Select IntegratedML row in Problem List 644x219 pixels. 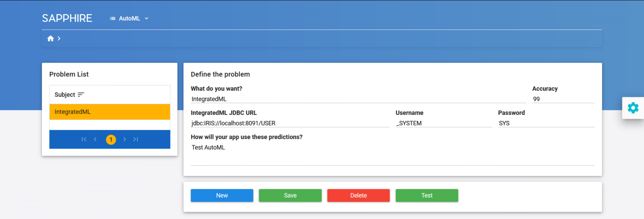click(x=110, y=112)
